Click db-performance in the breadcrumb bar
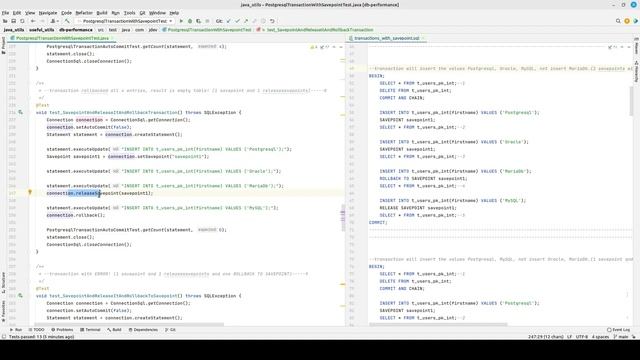This screenshot has width=640, height=360. pyautogui.click(x=76, y=30)
